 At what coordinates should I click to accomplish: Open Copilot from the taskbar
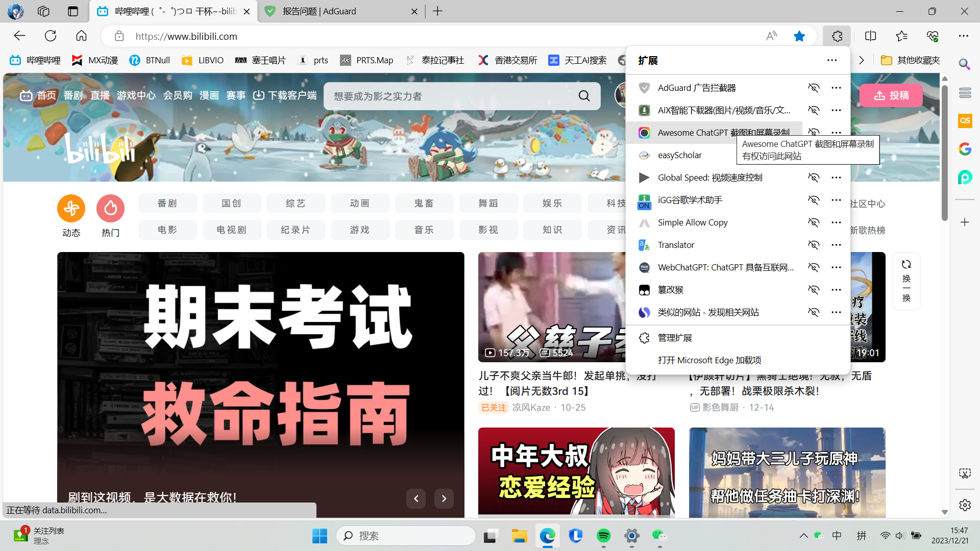576,536
